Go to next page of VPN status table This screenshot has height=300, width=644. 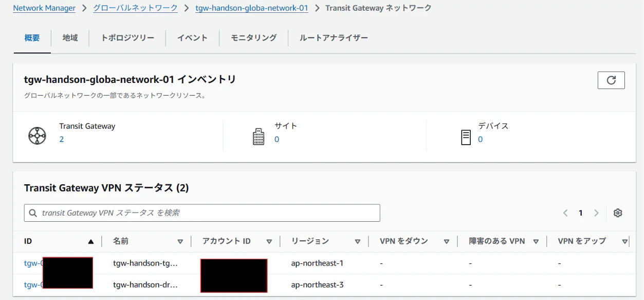tap(596, 213)
